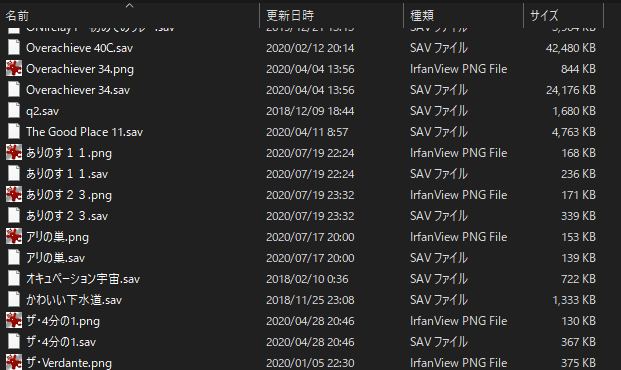Select IrfanView icon of Overachiever 34.png
The width and height of the screenshot is (621, 370).
point(14,69)
